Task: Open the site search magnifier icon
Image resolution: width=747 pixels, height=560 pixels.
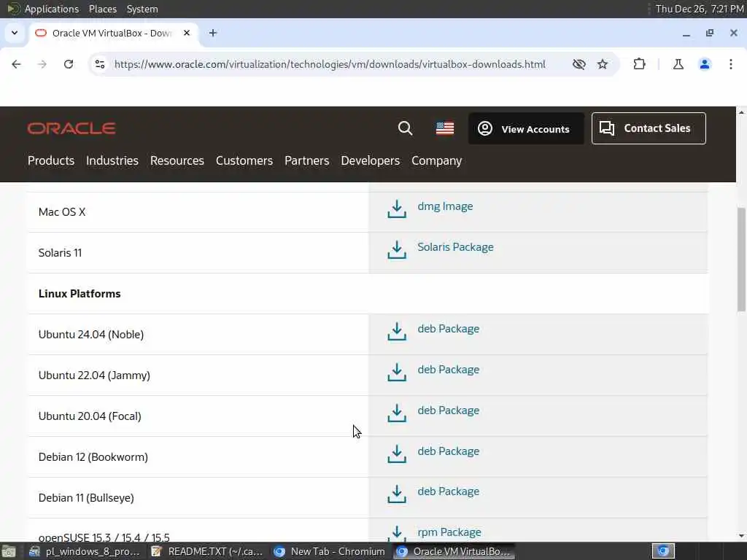Action: click(x=405, y=128)
